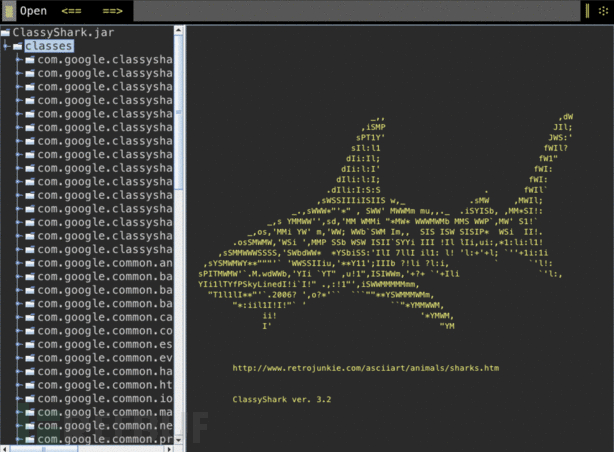Click folder icon of com.google.common.ma
Image resolution: width=614 pixels, height=452 pixels.
point(30,412)
